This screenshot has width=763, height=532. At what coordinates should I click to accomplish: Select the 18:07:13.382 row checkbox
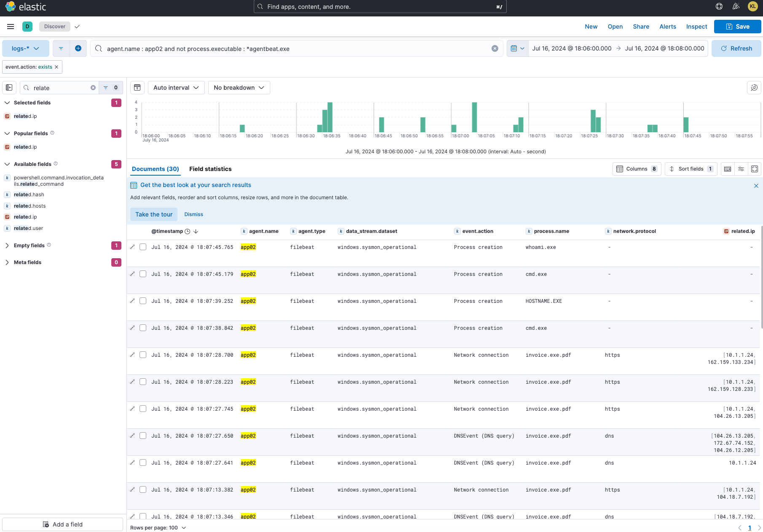pyautogui.click(x=143, y=489)
